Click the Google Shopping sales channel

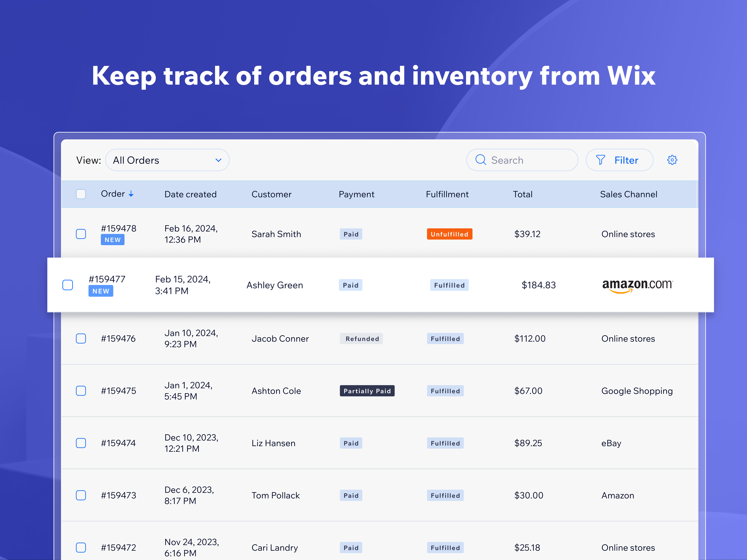637,391
